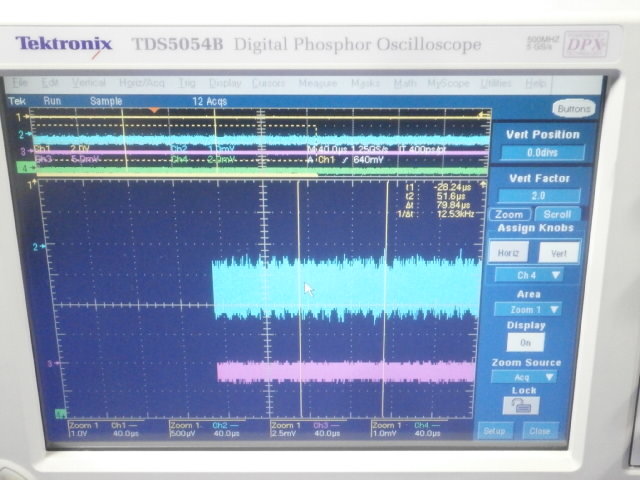Screen dimensions: 640x480
Task: Click the first vertical cursor in zoom view
Action: [300, 298]
